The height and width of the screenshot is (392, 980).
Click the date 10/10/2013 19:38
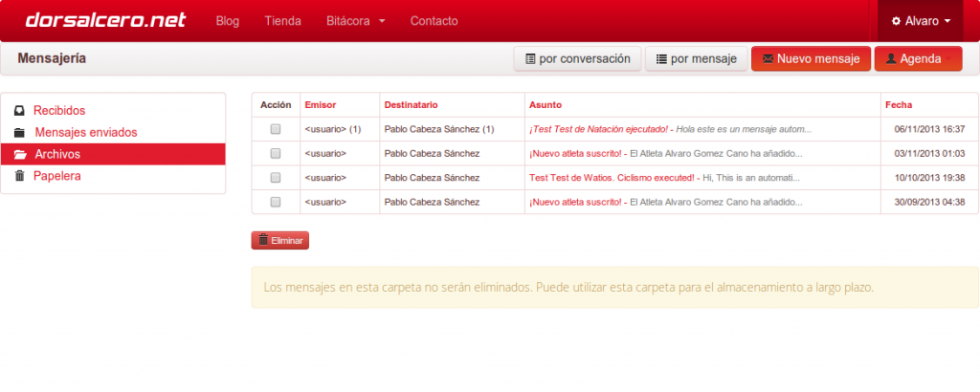(929, 178)
